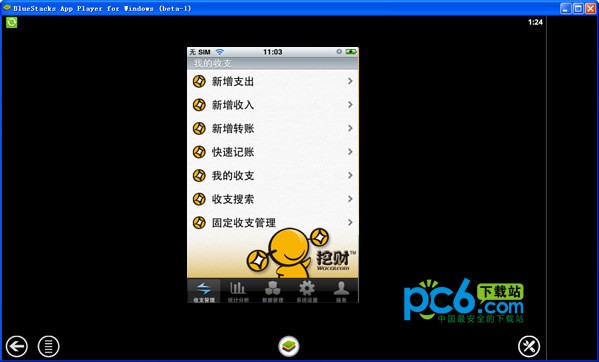Click the green refresh icon at top-left
The image size is (599, 362).
(11, 23)
